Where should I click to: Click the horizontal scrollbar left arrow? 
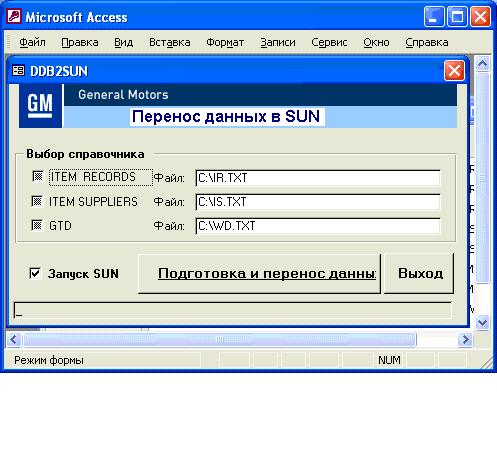pos(14,340)
